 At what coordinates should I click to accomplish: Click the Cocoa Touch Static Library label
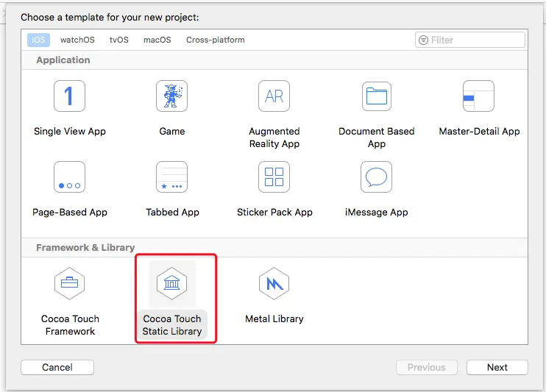click(172, 325)
